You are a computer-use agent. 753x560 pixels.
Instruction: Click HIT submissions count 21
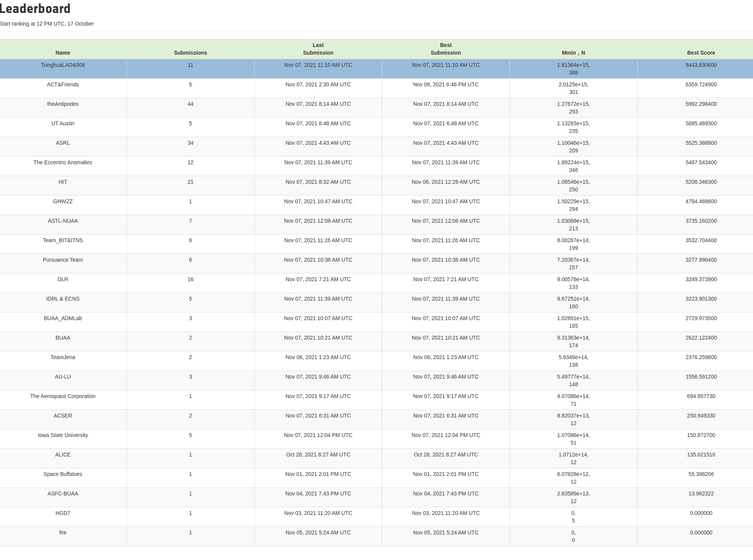(190, 182)
